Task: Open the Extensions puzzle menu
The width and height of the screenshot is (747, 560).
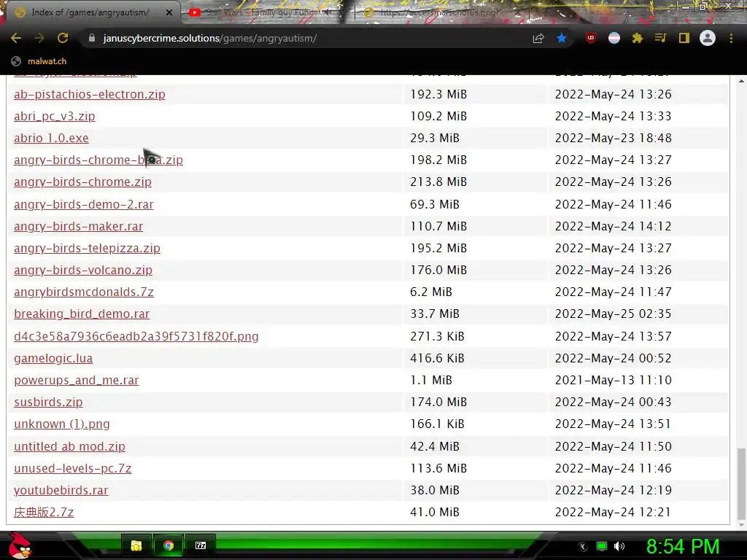Action: click(x=638, y=38)
